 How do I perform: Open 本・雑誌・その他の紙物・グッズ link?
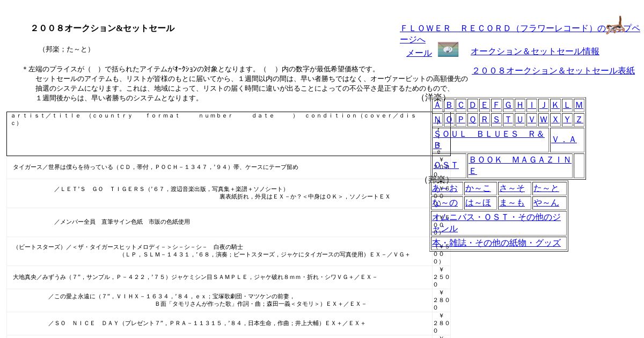click(496, 243)
